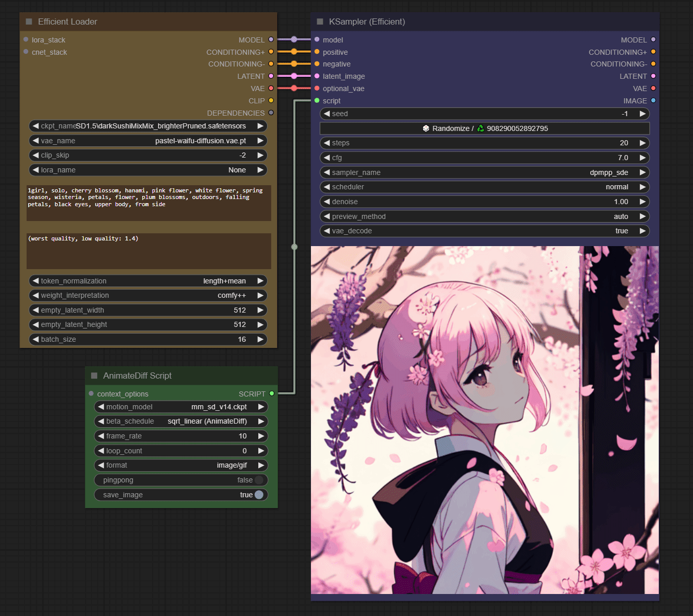Open the sampler_name dropdown
The width and height of the screenshot is (693, 616).
point(484,172)
